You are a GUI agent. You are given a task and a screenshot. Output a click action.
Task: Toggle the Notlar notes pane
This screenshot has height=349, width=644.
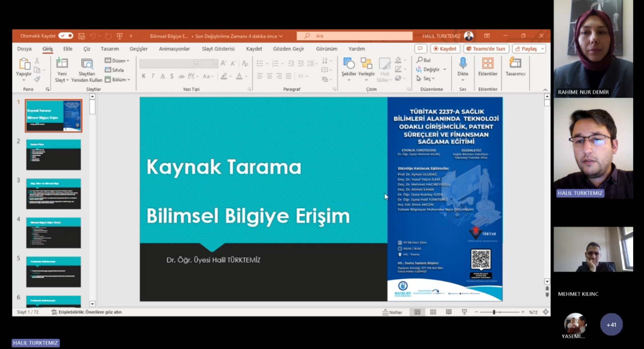coord(392,312)
